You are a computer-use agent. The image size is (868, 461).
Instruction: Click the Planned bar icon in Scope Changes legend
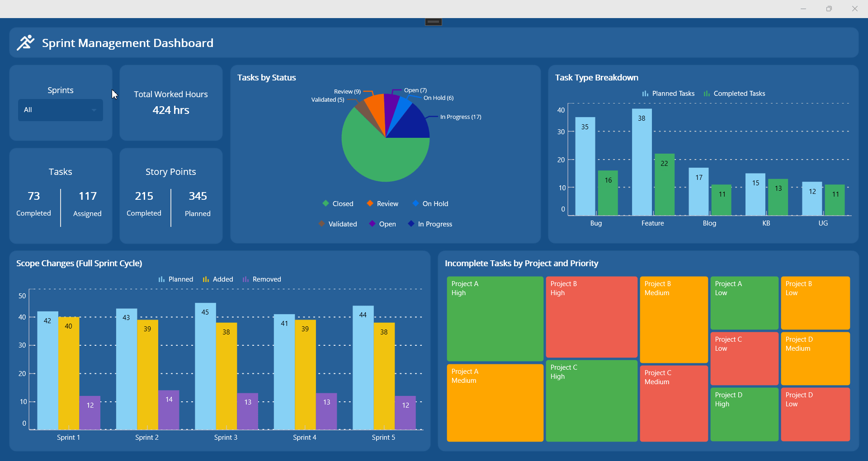[x=162, y=279]
